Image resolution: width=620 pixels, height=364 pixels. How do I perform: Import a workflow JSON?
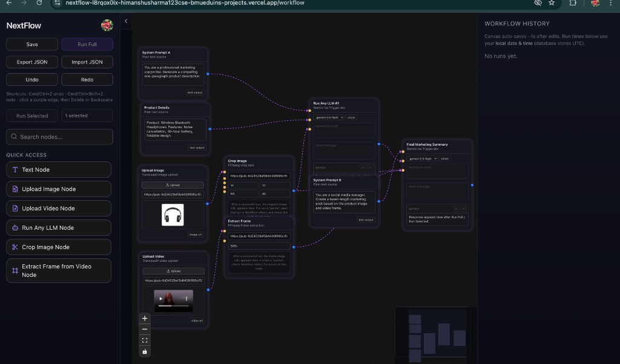(87, 62)
